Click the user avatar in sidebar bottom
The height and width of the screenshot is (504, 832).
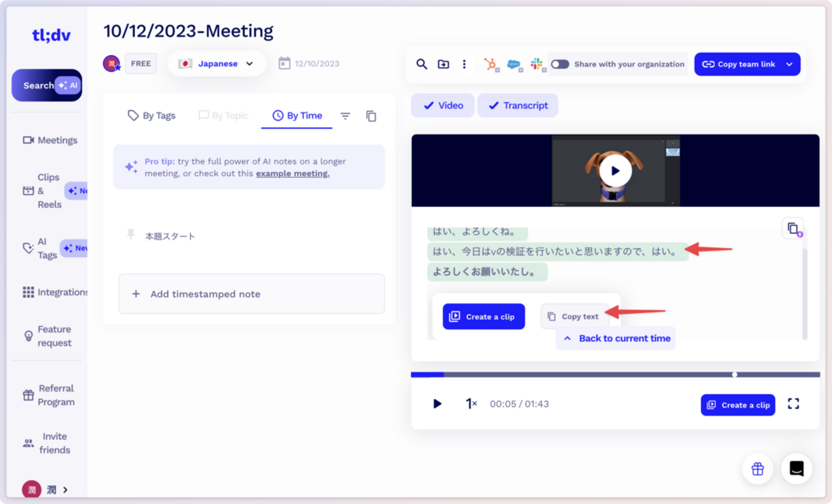pos(32,490)
